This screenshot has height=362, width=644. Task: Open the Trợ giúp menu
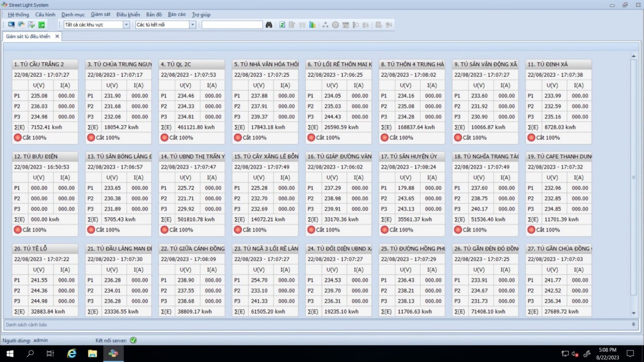[201, 15]
